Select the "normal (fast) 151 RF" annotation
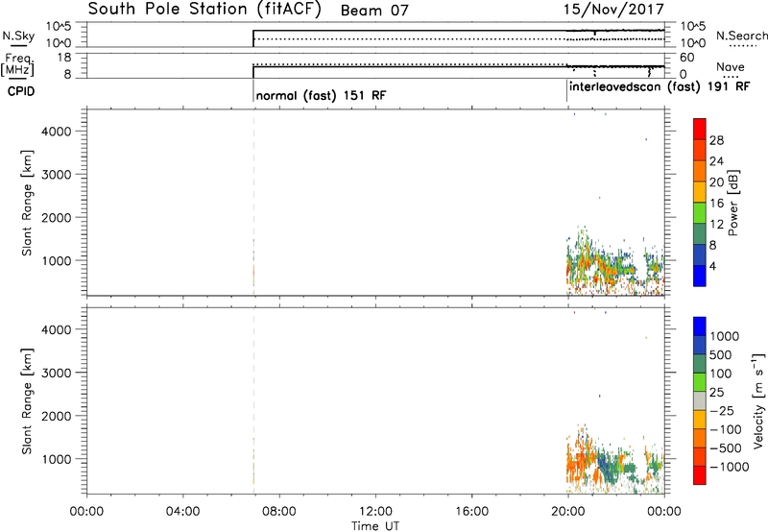This screenshot has height=532, width=768. (x=321, y=95)
